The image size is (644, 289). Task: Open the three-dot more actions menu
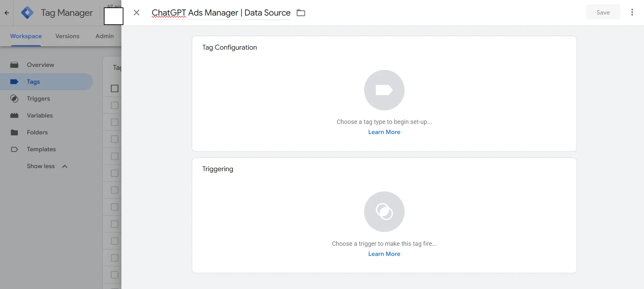click(632, 12)
